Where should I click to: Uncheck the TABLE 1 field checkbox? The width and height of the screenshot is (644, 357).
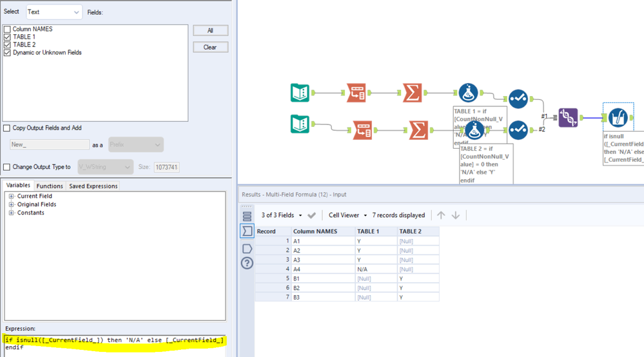(7, 37)
